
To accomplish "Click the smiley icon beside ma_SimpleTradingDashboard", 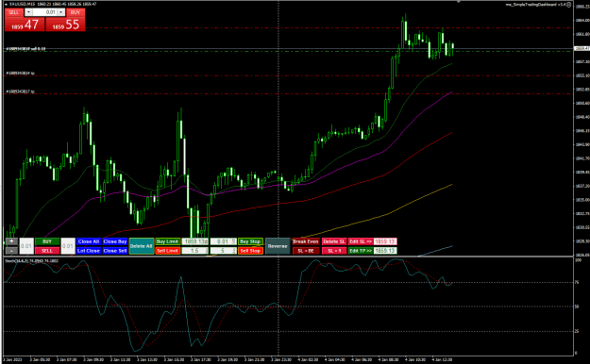I will (569, 5).
